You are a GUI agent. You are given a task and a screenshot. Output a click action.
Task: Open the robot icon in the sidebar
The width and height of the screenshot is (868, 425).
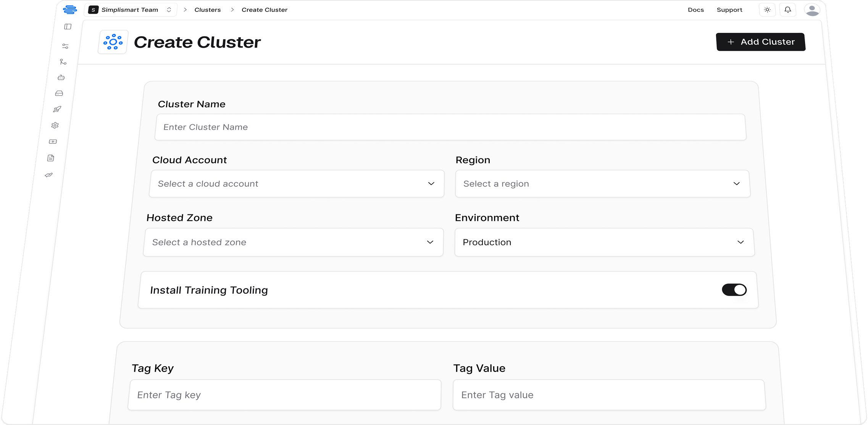pos(61,77)
